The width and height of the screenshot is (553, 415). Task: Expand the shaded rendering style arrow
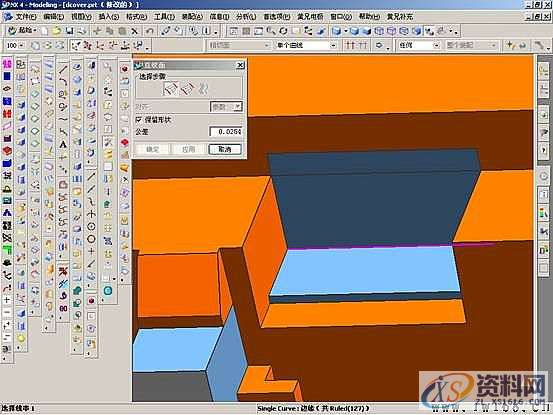pos(346,32)
